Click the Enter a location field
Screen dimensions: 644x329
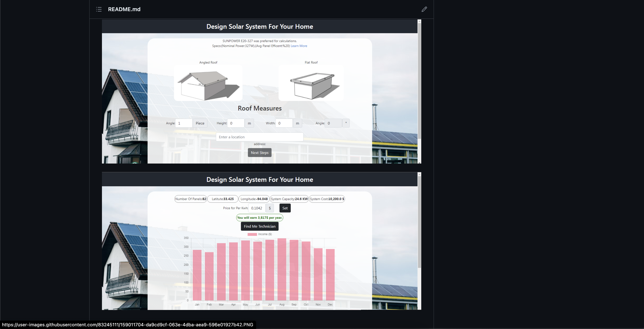pos(259,137)
